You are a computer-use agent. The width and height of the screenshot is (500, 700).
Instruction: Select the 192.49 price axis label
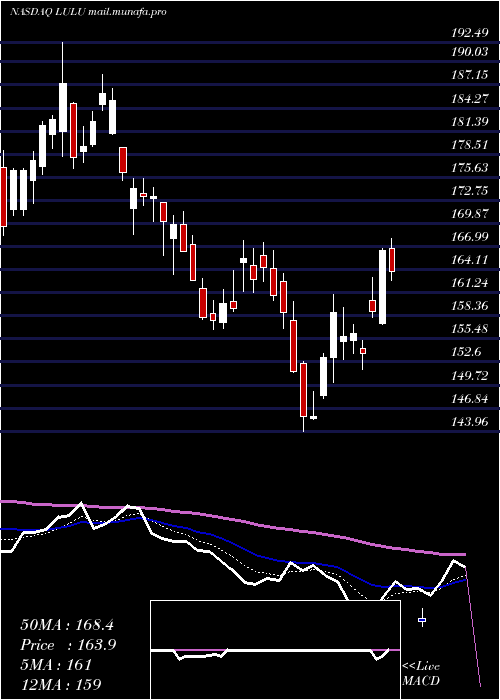[x=470, y=33]
